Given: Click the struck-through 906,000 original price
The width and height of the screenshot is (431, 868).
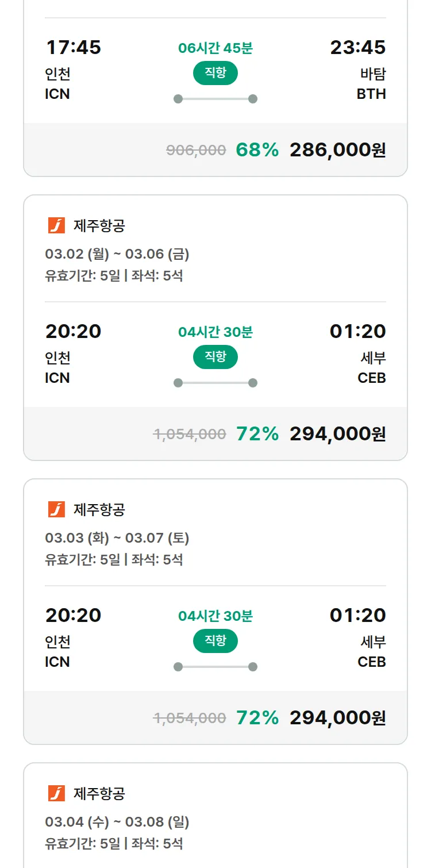Looking at the screenshot, I should [x=196, y=151].
